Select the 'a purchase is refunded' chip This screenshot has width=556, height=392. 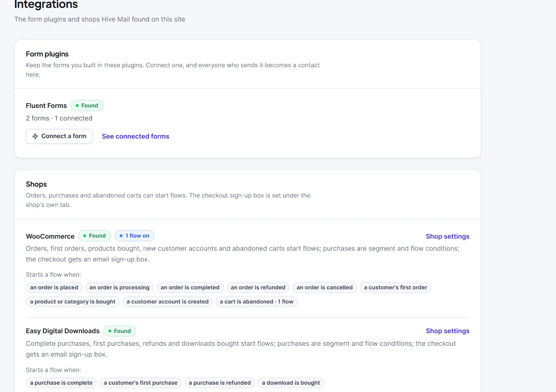coord(220,383)
